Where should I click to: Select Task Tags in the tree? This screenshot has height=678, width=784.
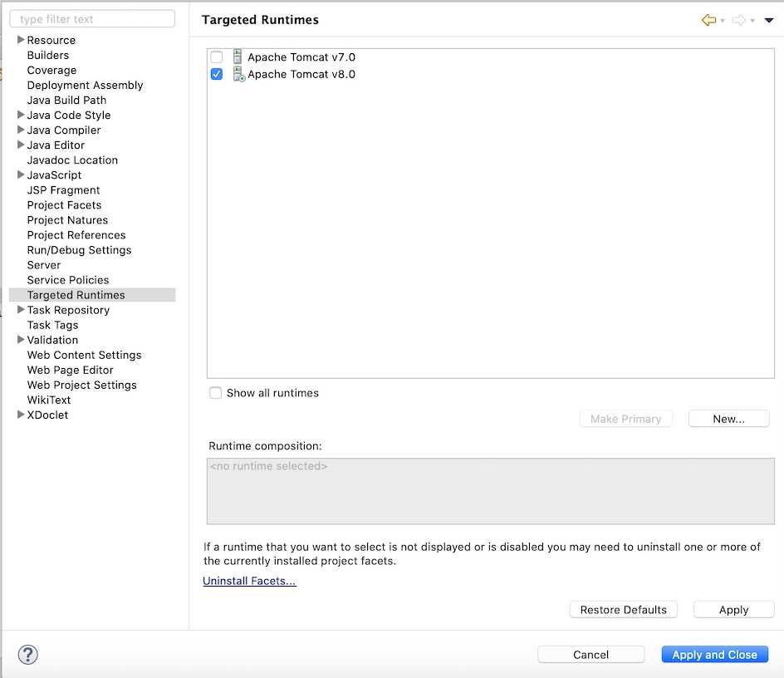point(52,325)
